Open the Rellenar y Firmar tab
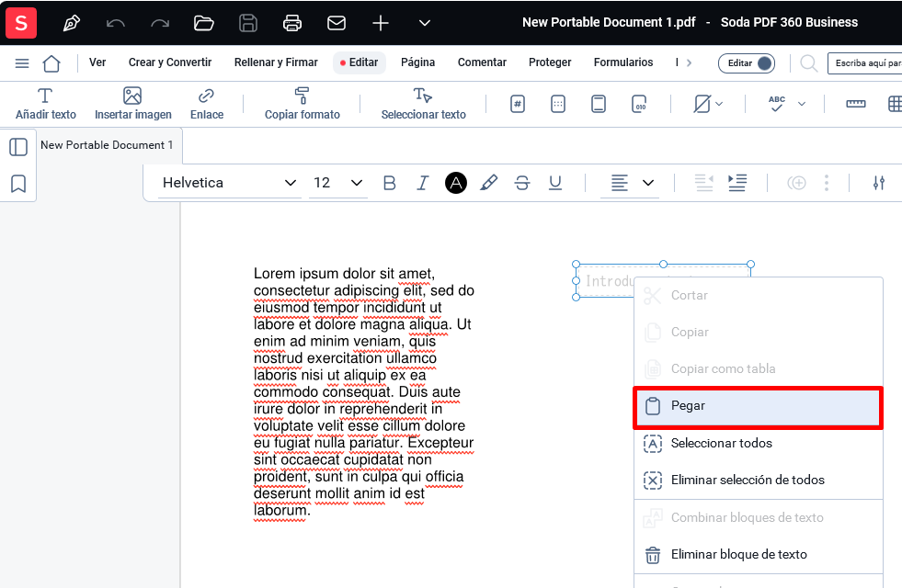The image size is (902, 588). [276, 62]
